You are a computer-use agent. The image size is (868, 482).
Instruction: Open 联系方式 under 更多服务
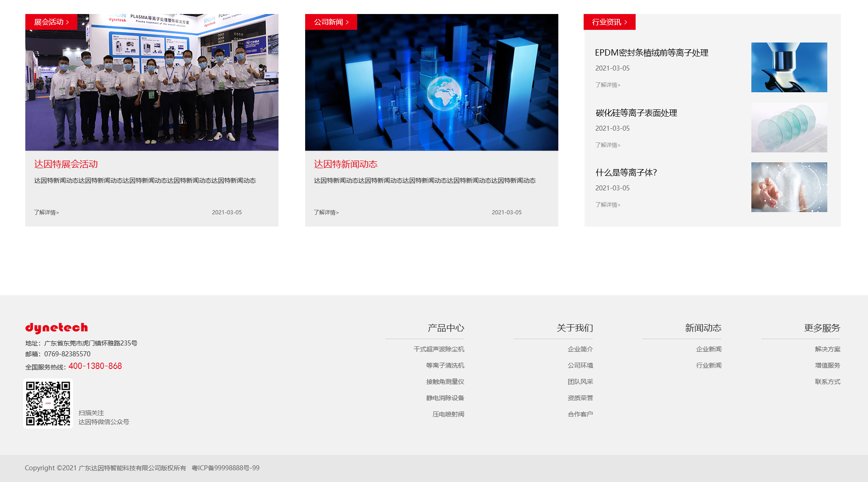(827, 382)
